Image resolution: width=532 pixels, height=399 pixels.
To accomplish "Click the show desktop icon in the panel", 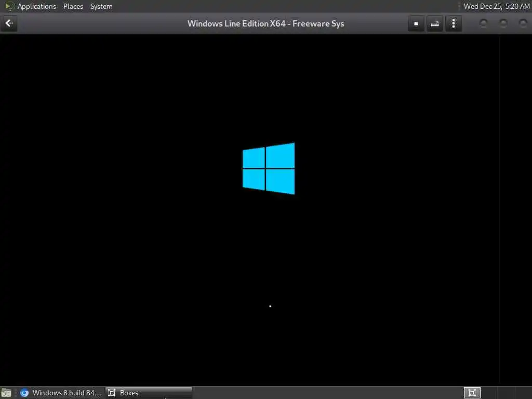I will click(6, 393).
